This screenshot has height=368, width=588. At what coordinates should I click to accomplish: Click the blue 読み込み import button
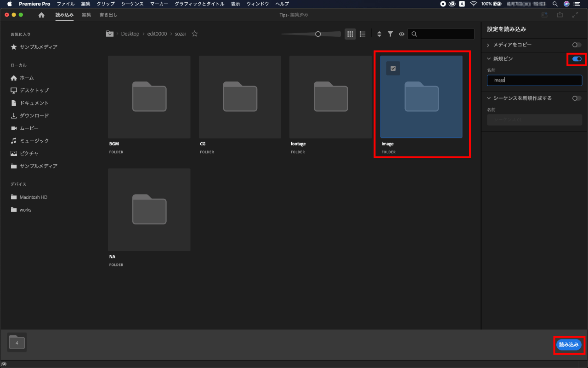coord(569,345)
